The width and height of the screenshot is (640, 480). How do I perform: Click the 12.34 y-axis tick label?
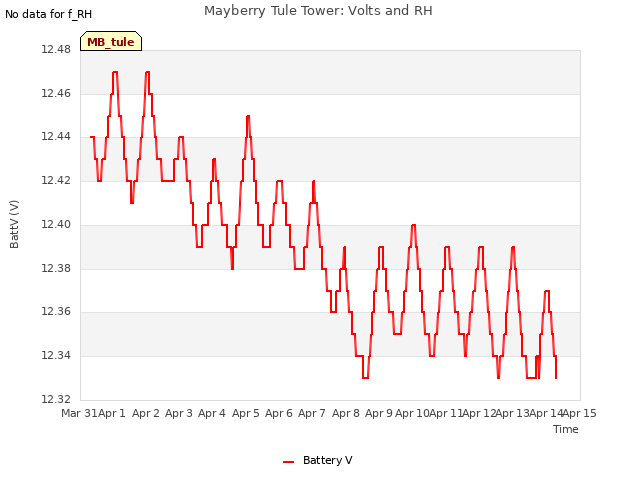pyautogui.click(x=56, y=356)
